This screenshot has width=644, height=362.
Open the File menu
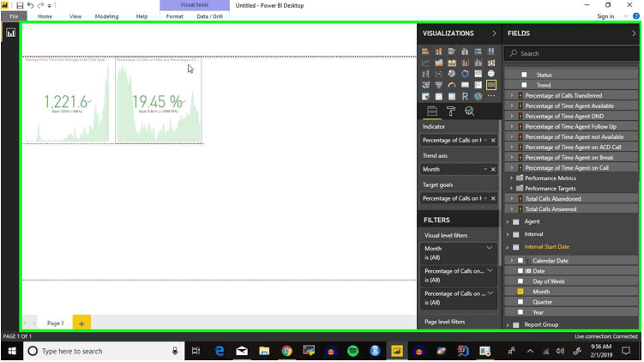pyautogui.click(x=14, y=16)
